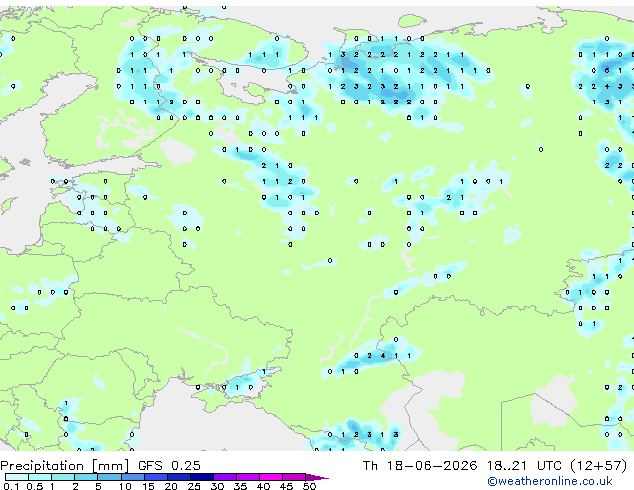
Task: Click the 'Precipitation [mm]' title text
Action: click(x=65, y=466)
